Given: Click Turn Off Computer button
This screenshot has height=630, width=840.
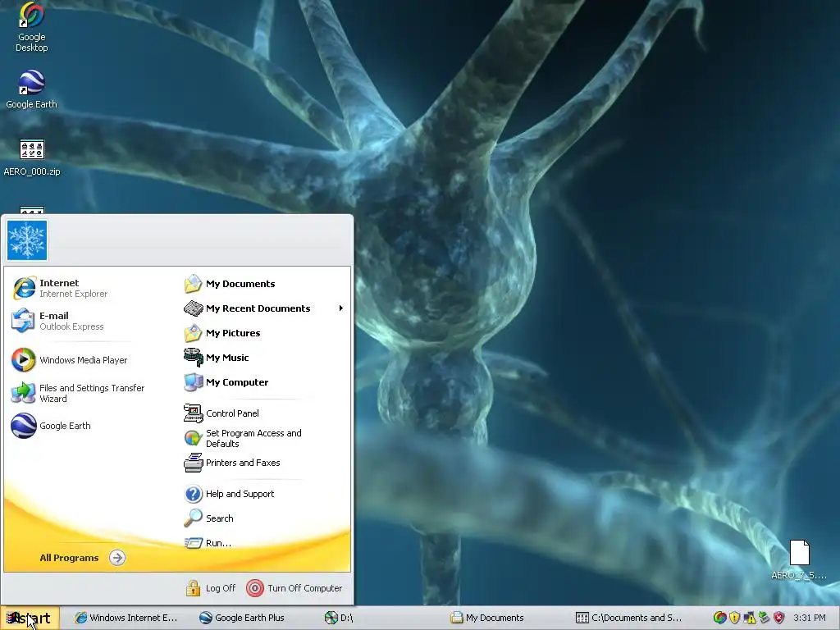Looking at the screenshot, I should pos(294,588).
